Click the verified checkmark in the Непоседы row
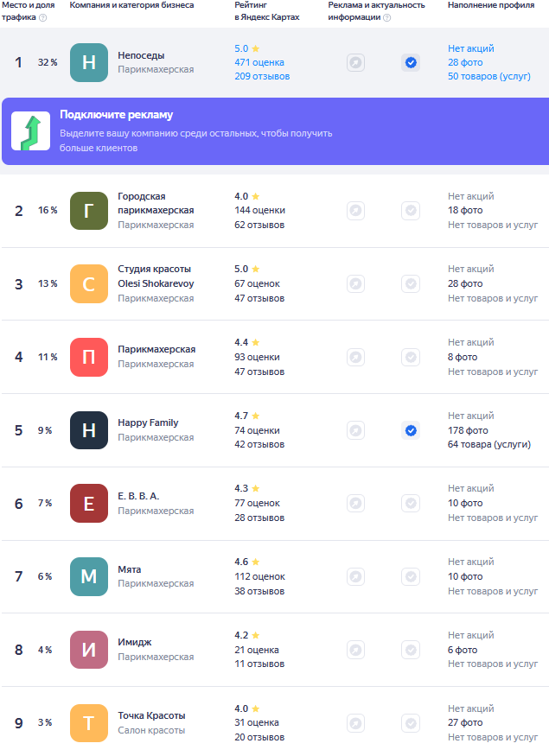The height and width of the screenshot is (756, 549). [411, 63]
